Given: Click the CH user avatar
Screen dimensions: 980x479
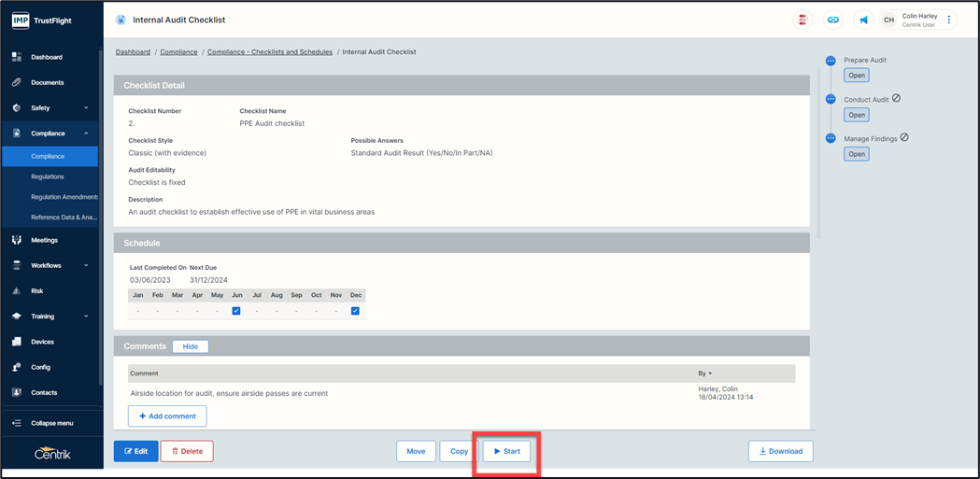Looking at the screenshot, I should 888,20.
